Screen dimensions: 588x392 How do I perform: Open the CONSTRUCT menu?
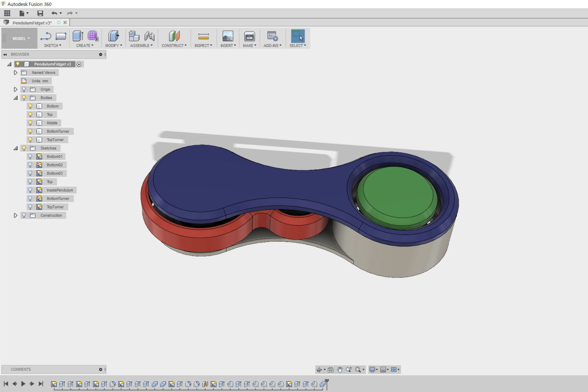point(174,45)
